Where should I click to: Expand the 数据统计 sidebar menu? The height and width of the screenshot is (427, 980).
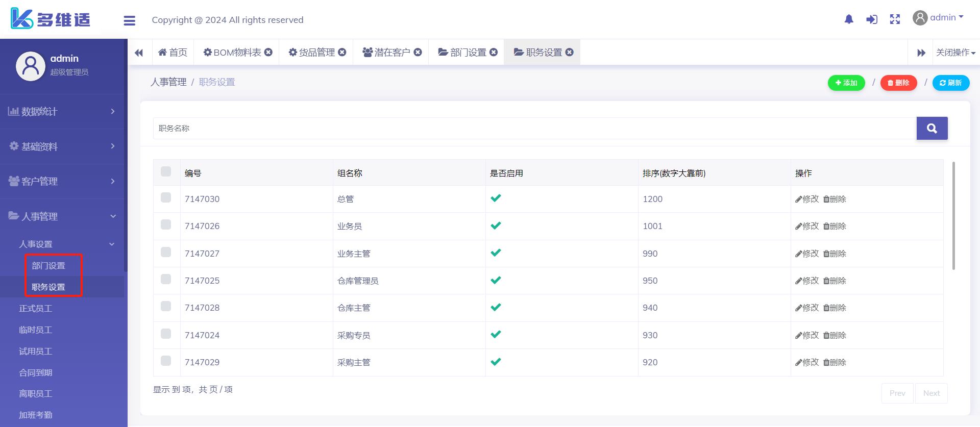[62, 111]
